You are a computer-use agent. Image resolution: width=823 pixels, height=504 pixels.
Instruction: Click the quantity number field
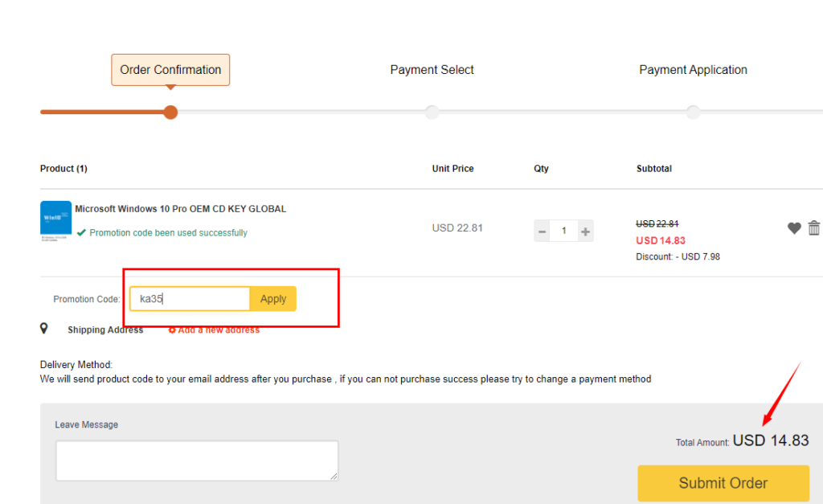563,231
